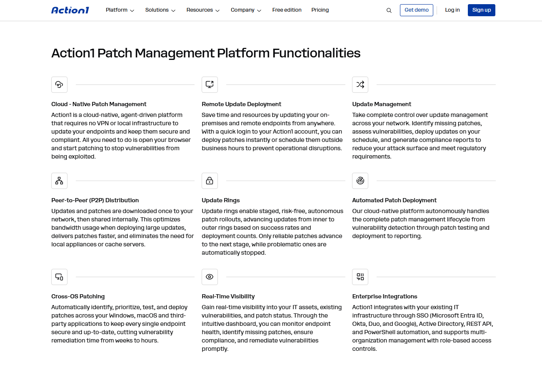Click the Enterprise Integrations grid icon

tap(360, 277)
